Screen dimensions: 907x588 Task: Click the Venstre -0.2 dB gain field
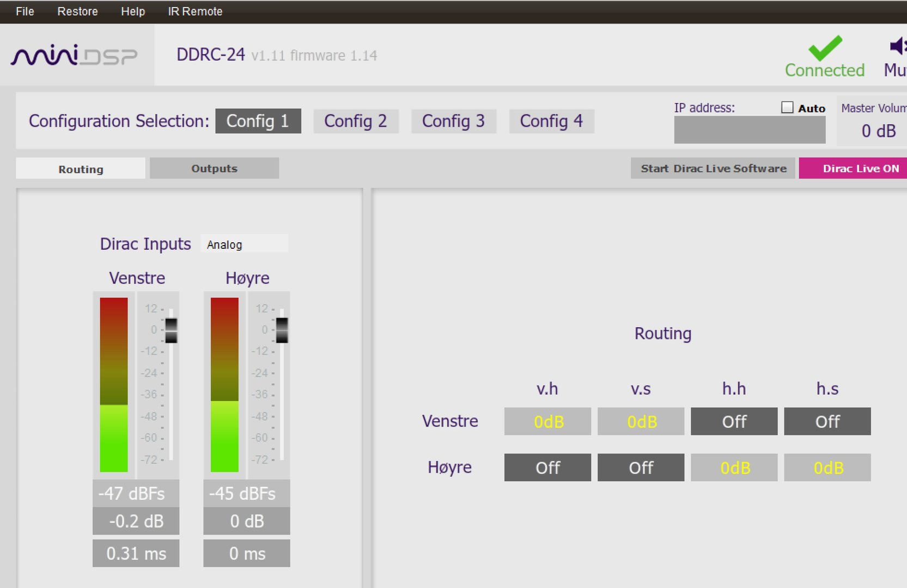click(136, 521)
